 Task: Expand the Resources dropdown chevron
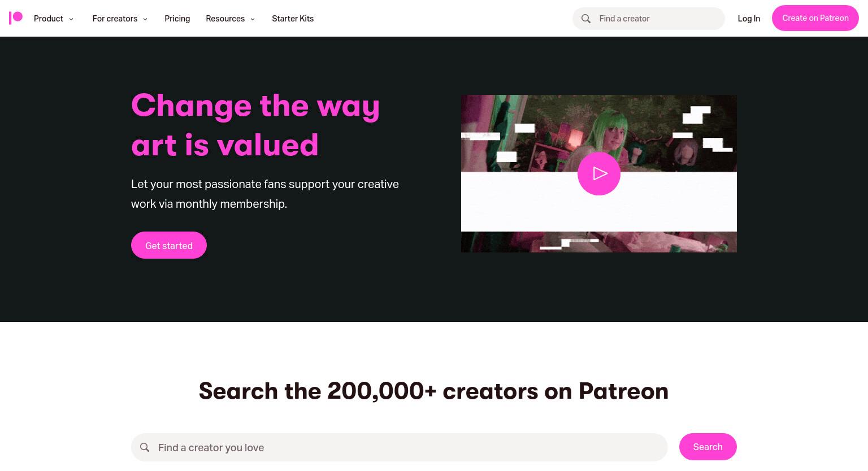253,19
